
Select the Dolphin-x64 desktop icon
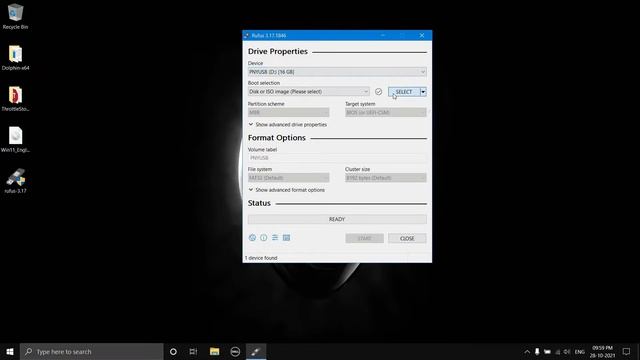16,58
